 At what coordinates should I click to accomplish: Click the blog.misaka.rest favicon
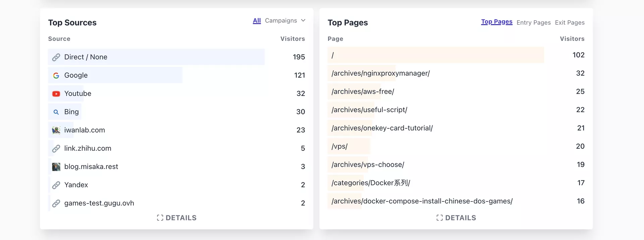click(x=56, y=167)
